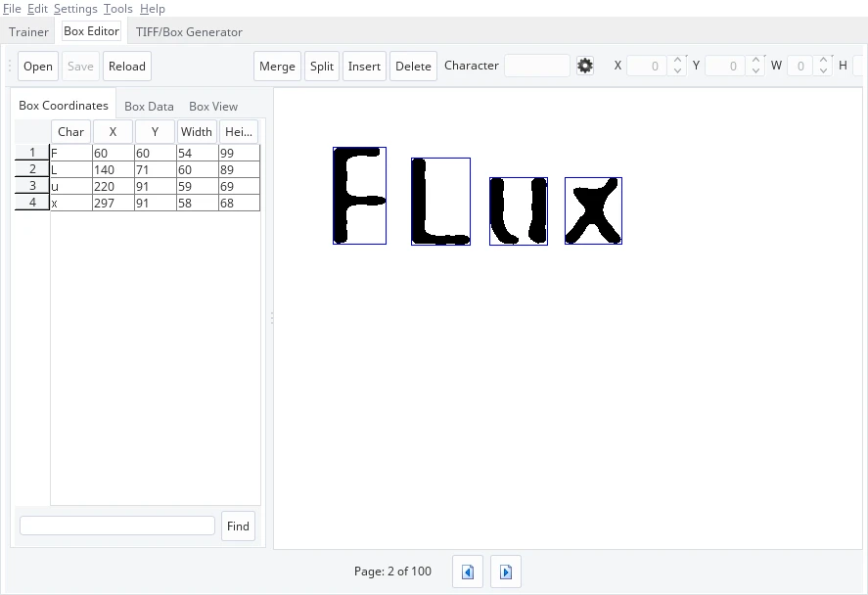Switch to the Trainer tab

pyautogui.click(x=28, y=32)
